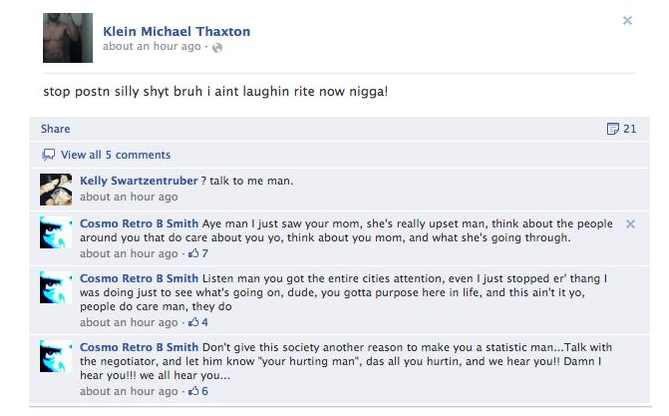Click the thumbs-up icon showing 6 likes
This screenshot has width=669, height=416.
[194, 391]
